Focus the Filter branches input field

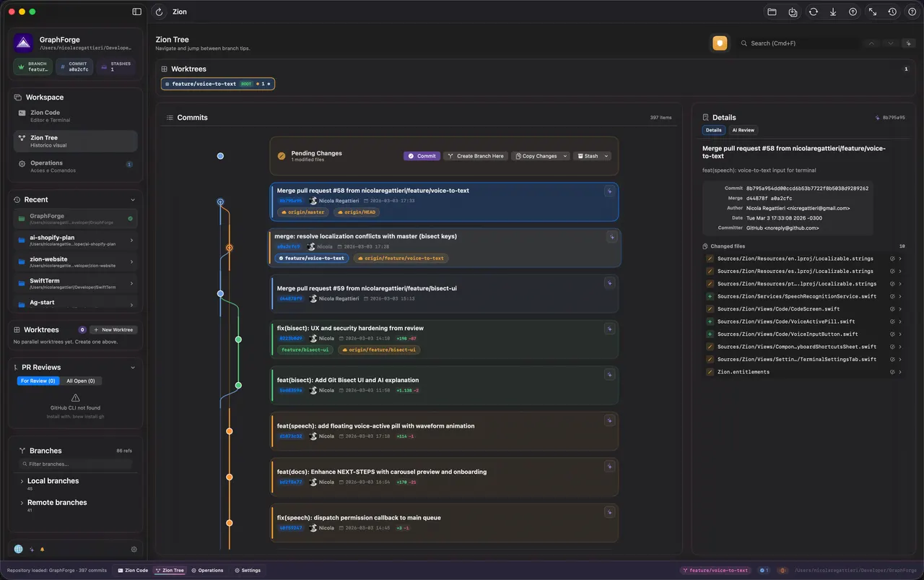(76, 464)
